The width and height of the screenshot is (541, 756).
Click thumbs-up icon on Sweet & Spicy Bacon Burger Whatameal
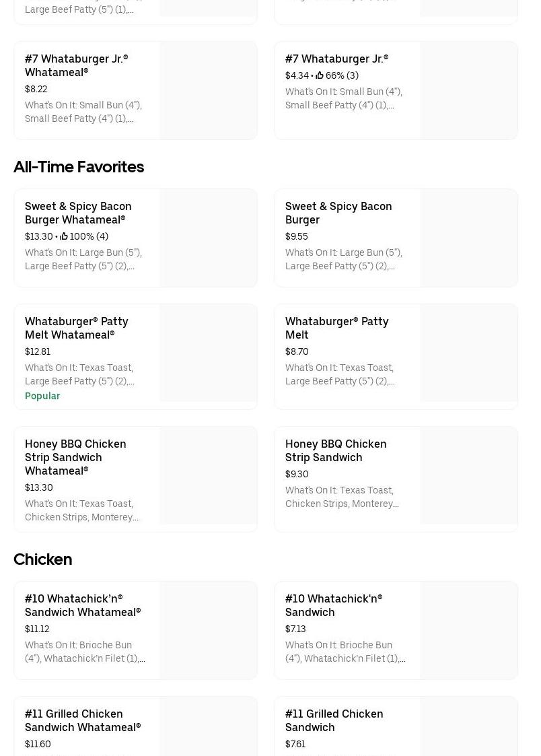coord(64,236)
